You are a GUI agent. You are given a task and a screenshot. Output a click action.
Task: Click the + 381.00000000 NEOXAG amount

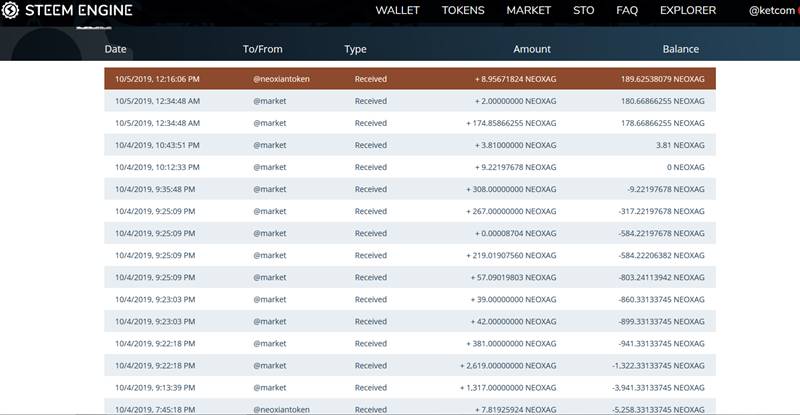(511, 343)
